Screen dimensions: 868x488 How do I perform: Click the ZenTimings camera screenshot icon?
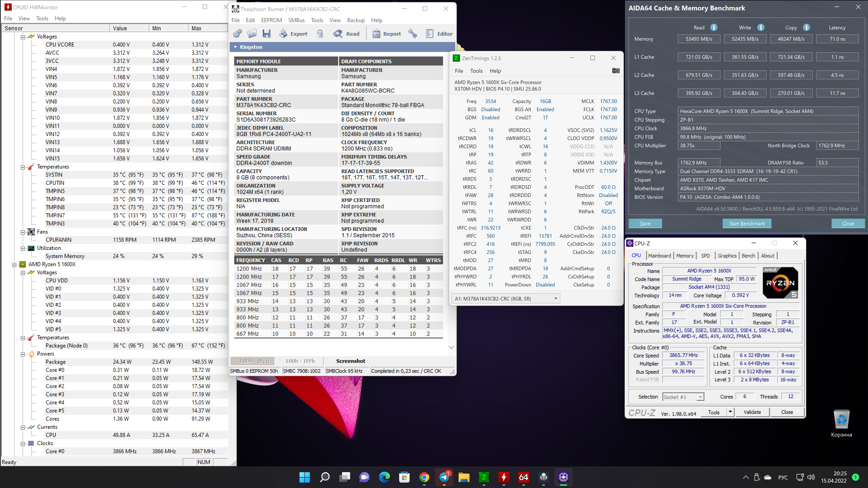[x=616, y=71]
